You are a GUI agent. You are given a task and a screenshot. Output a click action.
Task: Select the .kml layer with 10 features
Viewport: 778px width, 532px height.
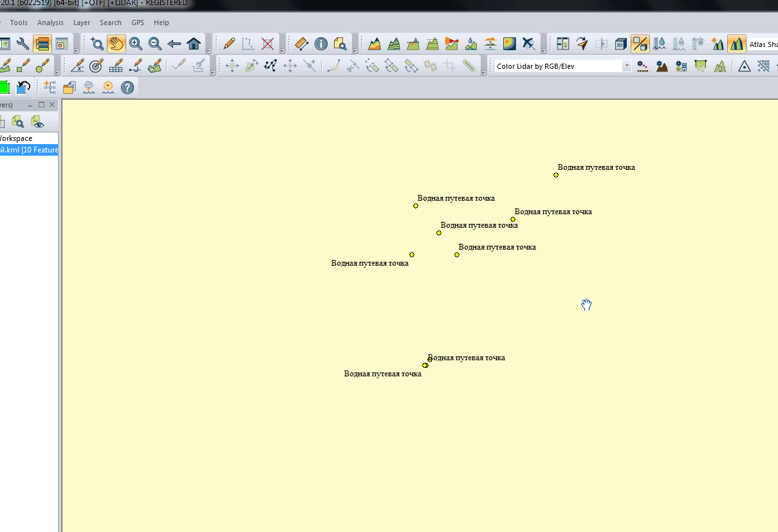(29, 150)
